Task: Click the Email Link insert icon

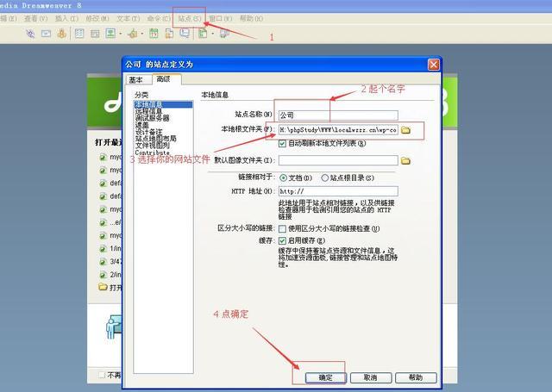Action: [46, 34]
